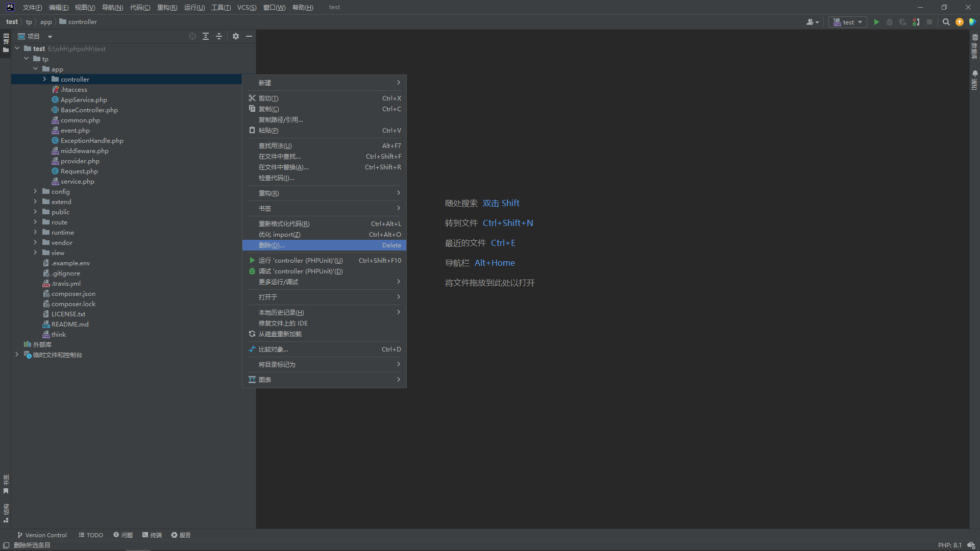Toggle Listen for PHP Debug Connections icon

click(x=916, y=22)
